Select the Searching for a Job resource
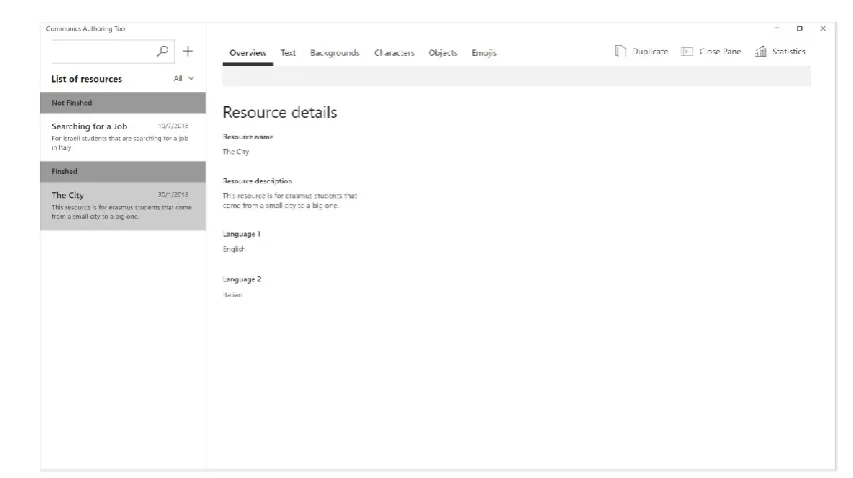This screenshot has height=478, width=853. coord(123,137)
